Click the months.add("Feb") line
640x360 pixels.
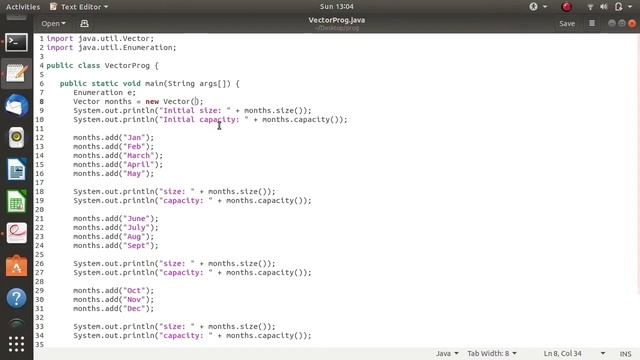click(113, 146)
